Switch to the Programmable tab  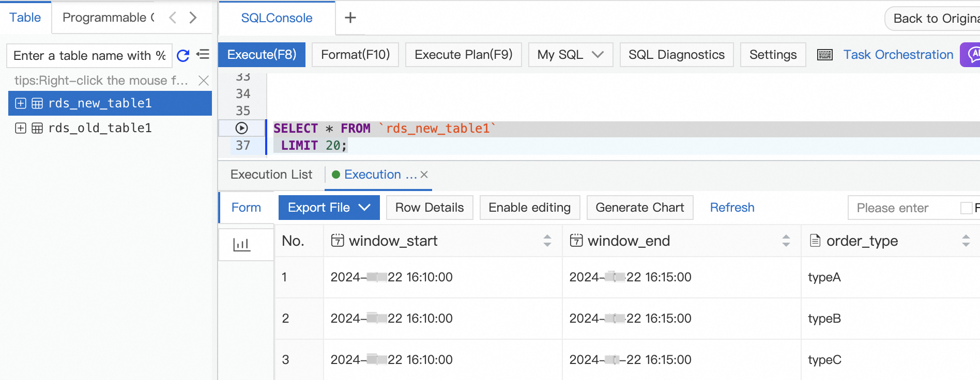(109, 18)
